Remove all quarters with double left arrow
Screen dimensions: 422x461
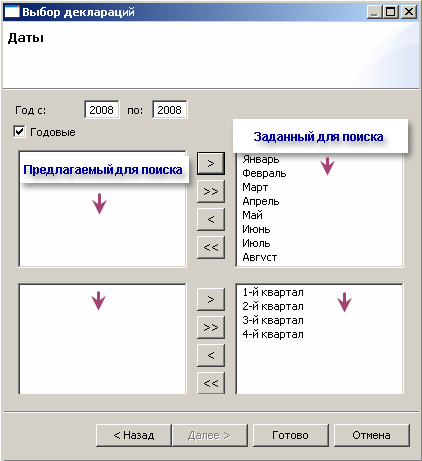tap(211, 383)
